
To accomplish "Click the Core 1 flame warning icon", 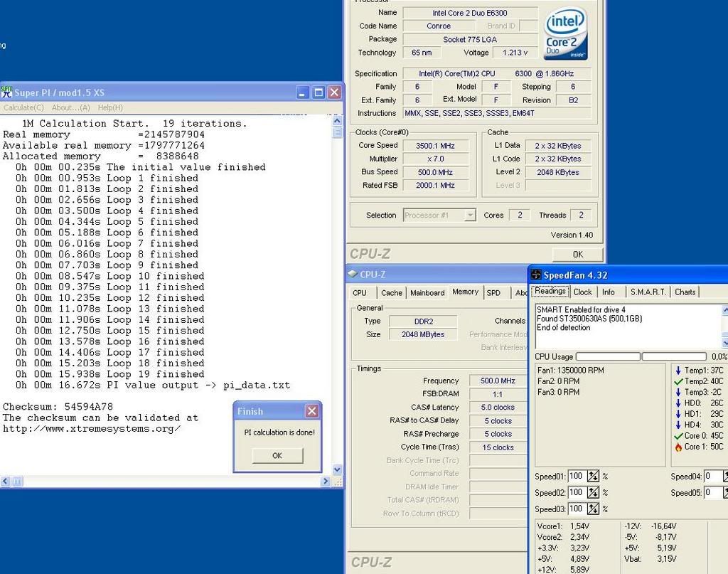I will (x=678, y=447).
